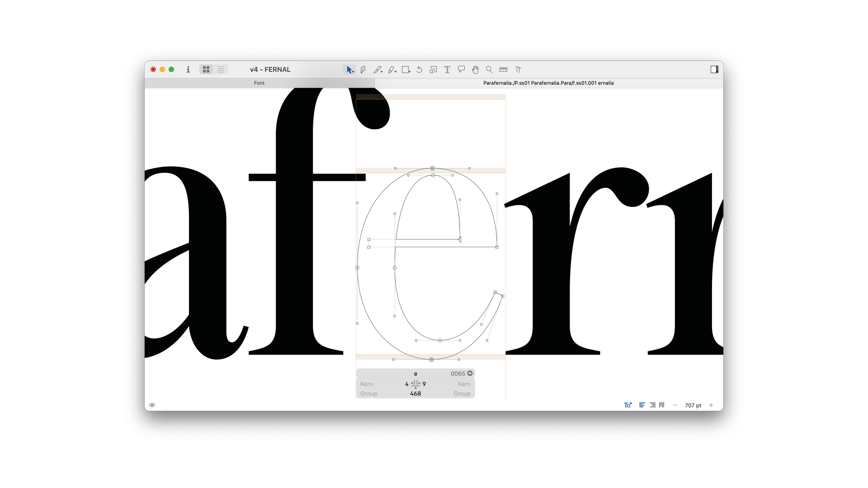868x488 pixels.
Task: Switch to the Font tab
Action: [x=259, y=83]
